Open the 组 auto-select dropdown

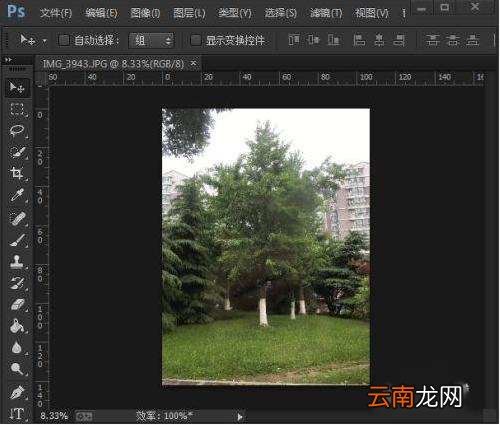[x=152, y=40]
